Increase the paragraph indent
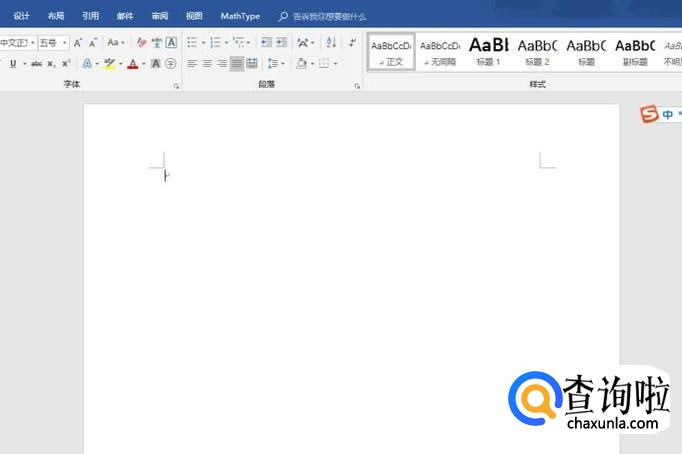Screen dimensions: 682x454 (281, 42)
